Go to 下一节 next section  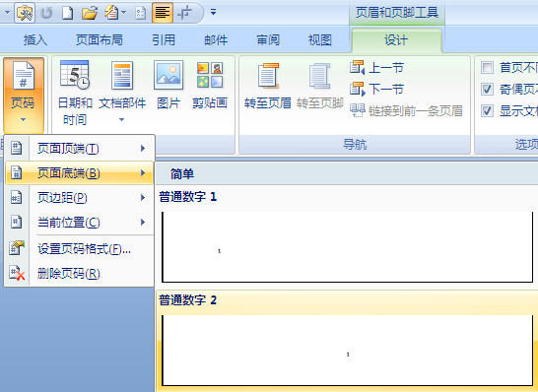pyautogui.click(x=376, y=90)
